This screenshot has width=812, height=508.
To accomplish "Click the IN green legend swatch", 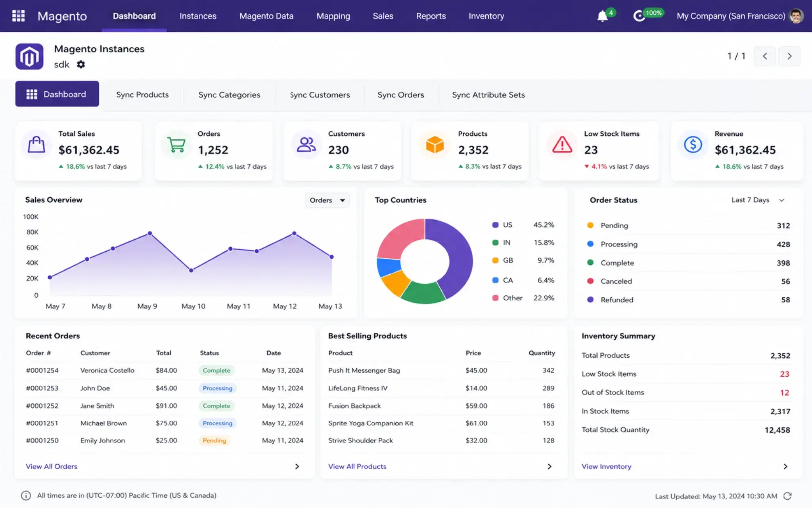I will [495, 242].
